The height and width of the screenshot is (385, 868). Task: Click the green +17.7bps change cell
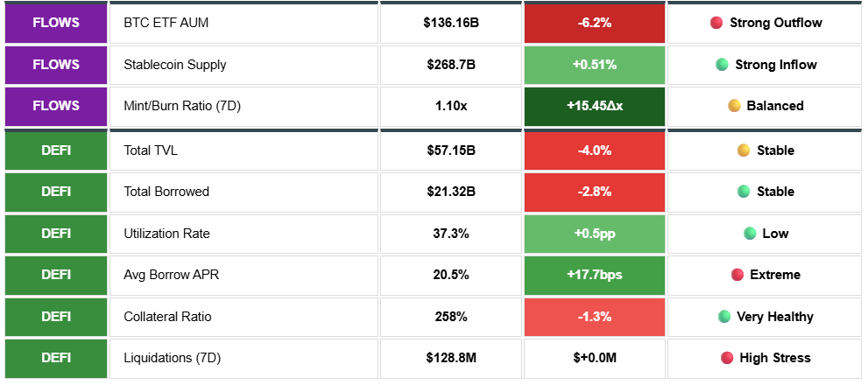594,275
